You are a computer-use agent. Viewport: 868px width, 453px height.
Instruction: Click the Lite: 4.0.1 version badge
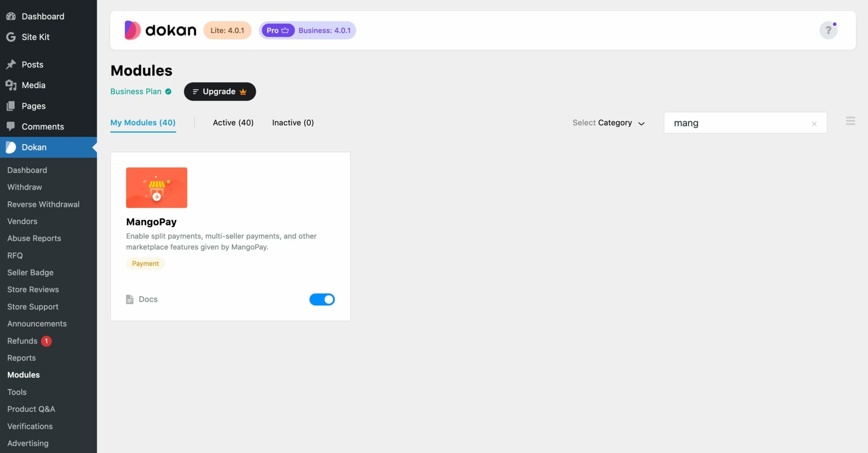tap(227, 30)
